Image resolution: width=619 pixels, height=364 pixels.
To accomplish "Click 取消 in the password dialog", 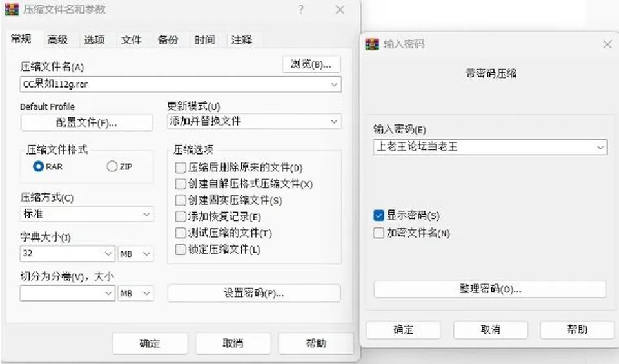I will click(x=490, y=330).
